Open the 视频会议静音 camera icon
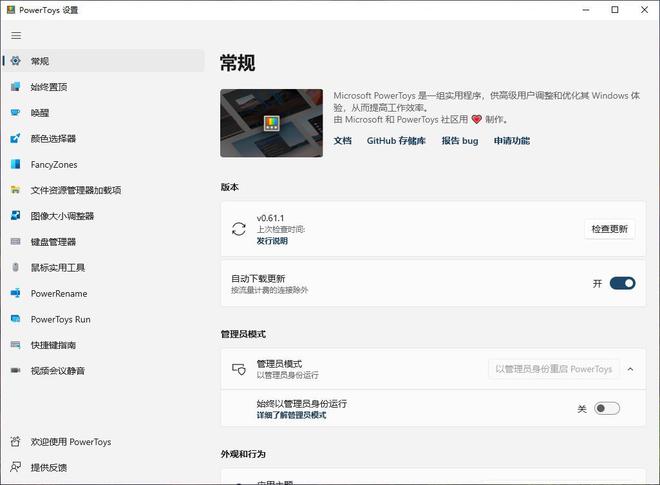Screen dimensions: 660x485 click(x=16, y=370)
